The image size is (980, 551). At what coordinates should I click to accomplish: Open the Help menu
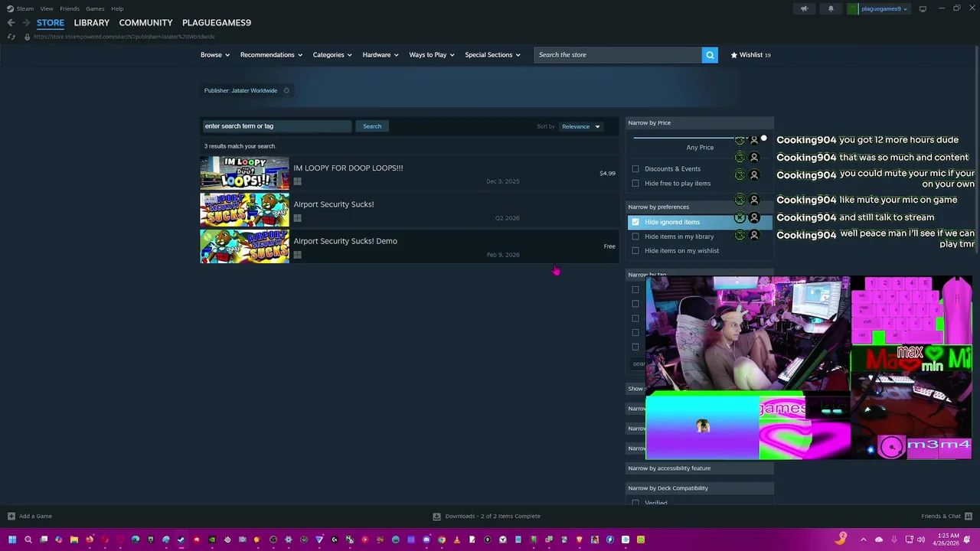(117, 9)
